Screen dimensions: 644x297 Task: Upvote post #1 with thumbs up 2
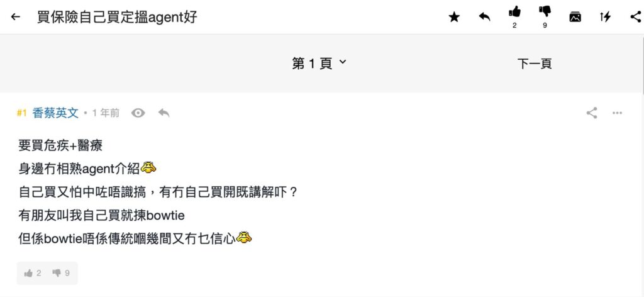click(x=33, y=273)
